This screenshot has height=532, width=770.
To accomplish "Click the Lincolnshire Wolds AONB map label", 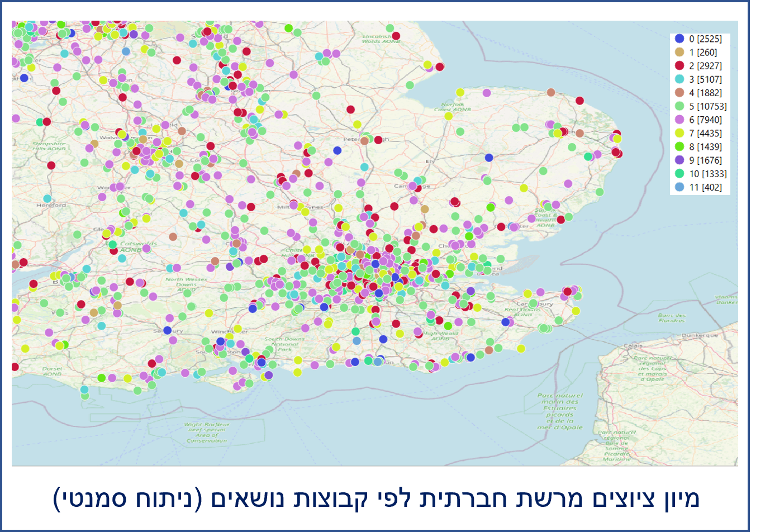I will coord(381,39).
